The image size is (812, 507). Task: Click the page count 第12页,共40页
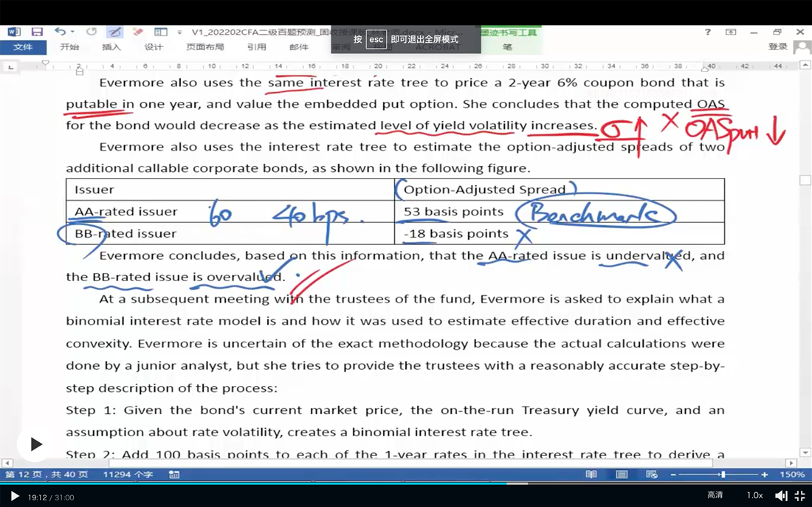pyautogui.click(x=47, y=475)
